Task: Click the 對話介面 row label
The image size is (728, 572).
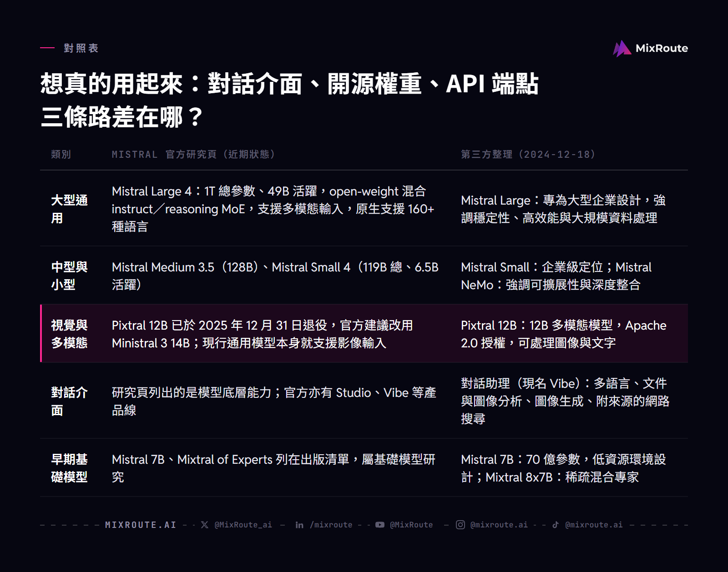Action: [69, 401]
